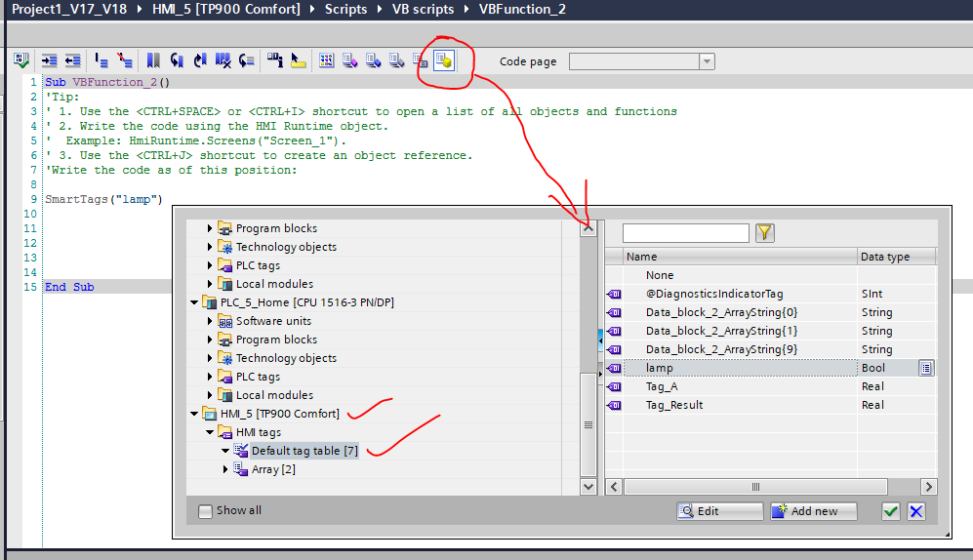Screen dimensions: 973x560
Task: Cancel the dialog with the blue X
Action: coord(915,511)
